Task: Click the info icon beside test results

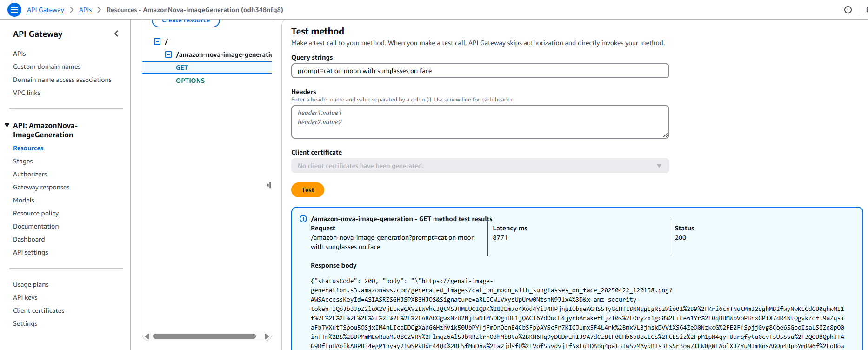Action: pyautogui.click(x=303, y=219)
